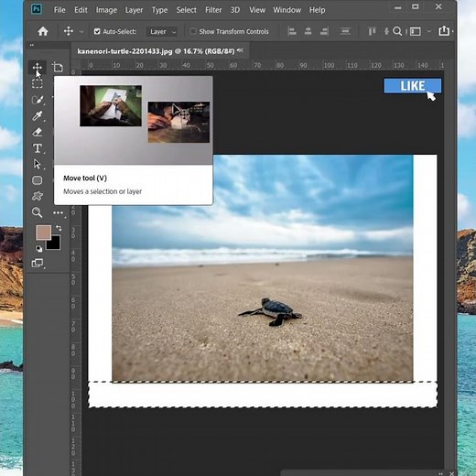
Task: Open the File menu
Action: point(59,10)
